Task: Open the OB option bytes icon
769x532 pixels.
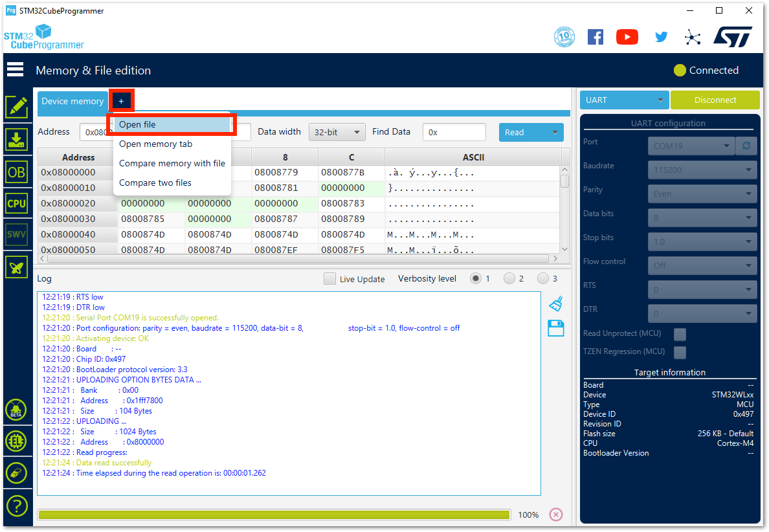Action: click(17, 172)
